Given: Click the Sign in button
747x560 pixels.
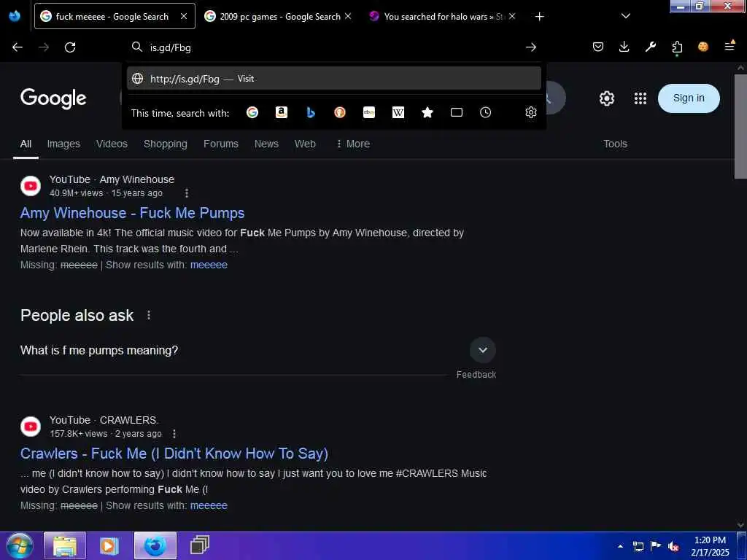Looking at the screenshot, I should point(689,98).
